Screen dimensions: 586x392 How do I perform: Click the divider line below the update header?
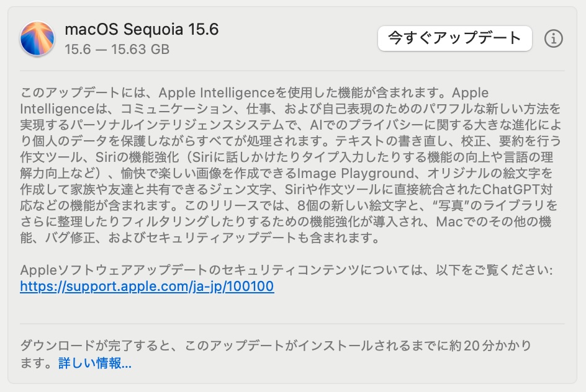click(x=292, y=71)
